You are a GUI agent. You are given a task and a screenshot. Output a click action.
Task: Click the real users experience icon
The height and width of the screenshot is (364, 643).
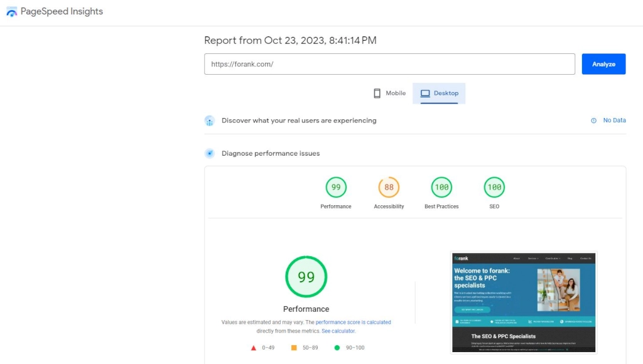(x=210, y=120)
